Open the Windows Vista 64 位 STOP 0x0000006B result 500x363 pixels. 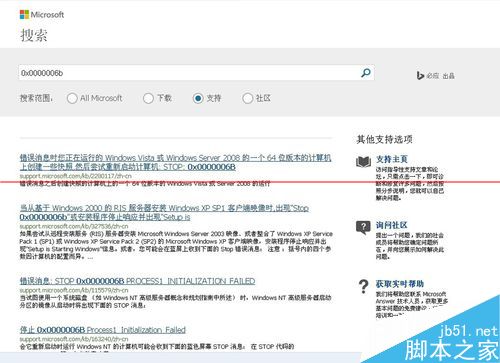coord(175,162)
